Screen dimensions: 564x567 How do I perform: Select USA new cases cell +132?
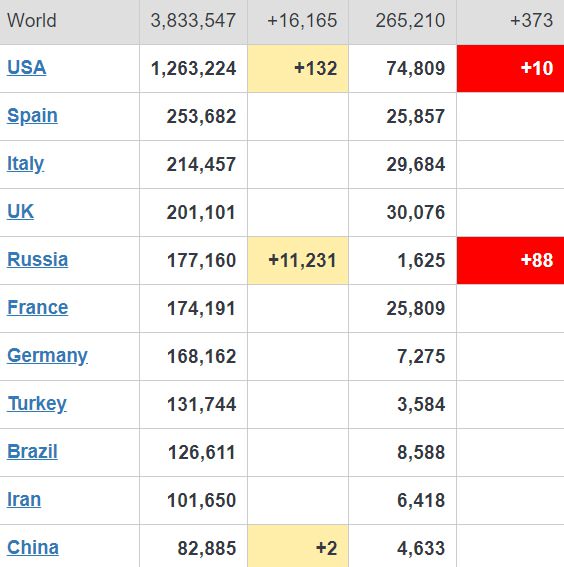coord(298,68)
